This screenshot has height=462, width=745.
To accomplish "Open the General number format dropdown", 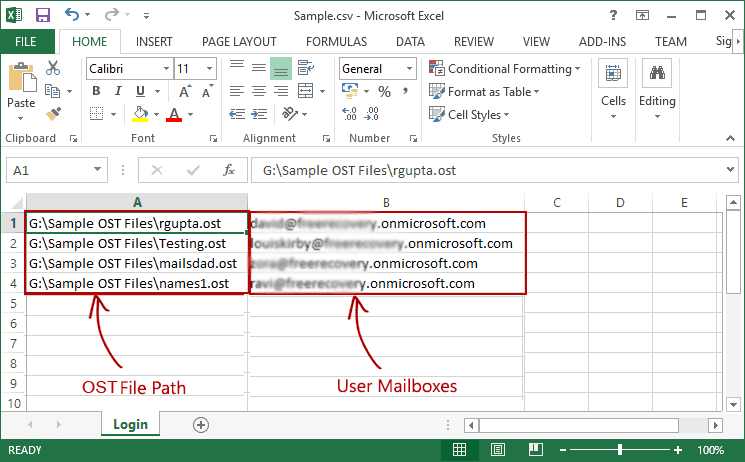I will [x=409, y=68].
